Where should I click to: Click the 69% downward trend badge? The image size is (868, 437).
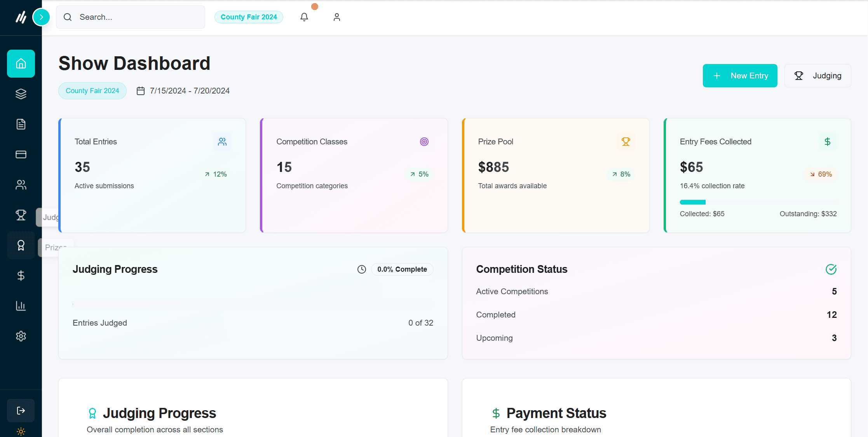point(821,174)
